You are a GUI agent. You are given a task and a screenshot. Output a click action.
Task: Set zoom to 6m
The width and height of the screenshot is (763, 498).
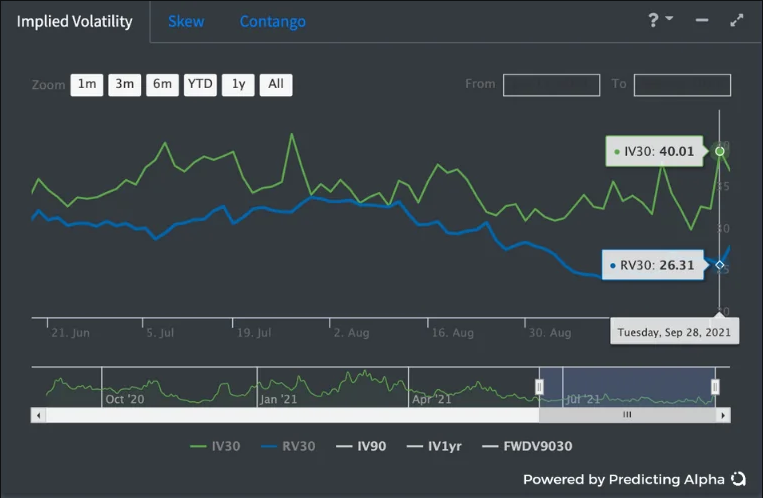click(x=163, y=85)
